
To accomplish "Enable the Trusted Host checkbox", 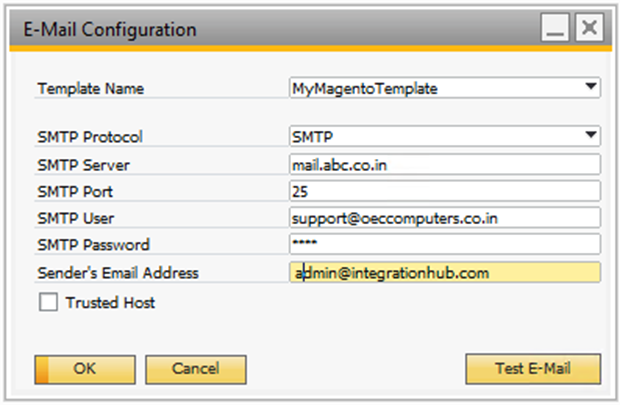I will pos(47,301).
